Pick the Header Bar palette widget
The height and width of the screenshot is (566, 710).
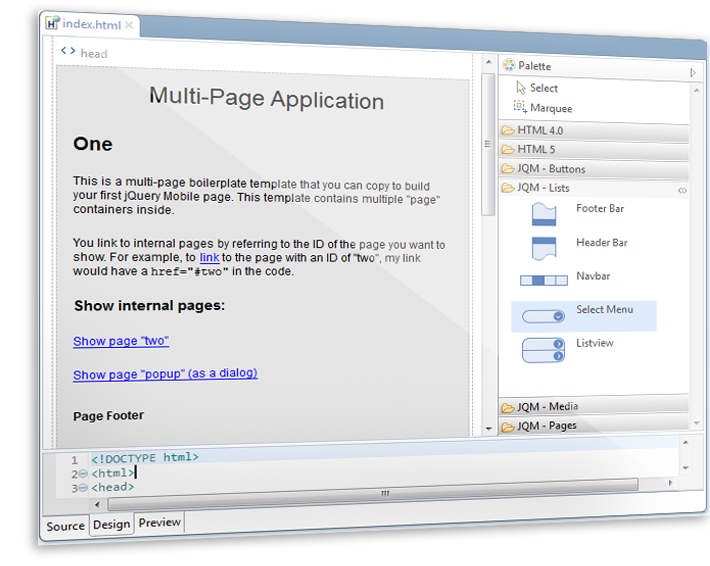(x=543, y=247)
